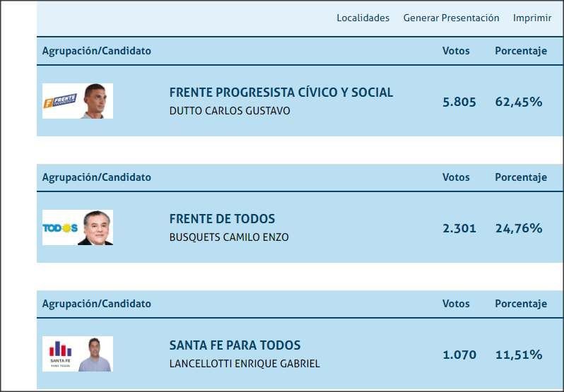The image size is (564, 392).
Task: Click the first Agrupación/Candidato column header
Action: 96,51
